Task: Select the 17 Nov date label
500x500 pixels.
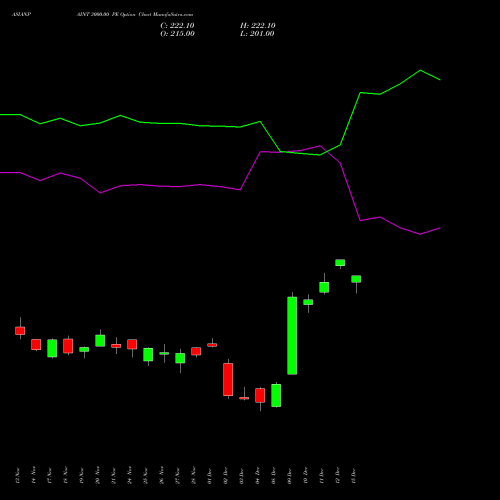Action: 50,475
